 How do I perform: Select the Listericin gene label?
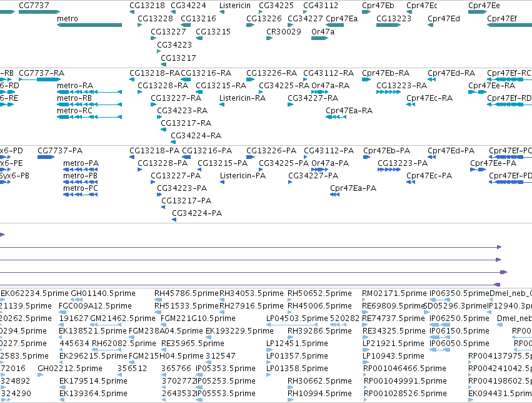click(235, 6)
